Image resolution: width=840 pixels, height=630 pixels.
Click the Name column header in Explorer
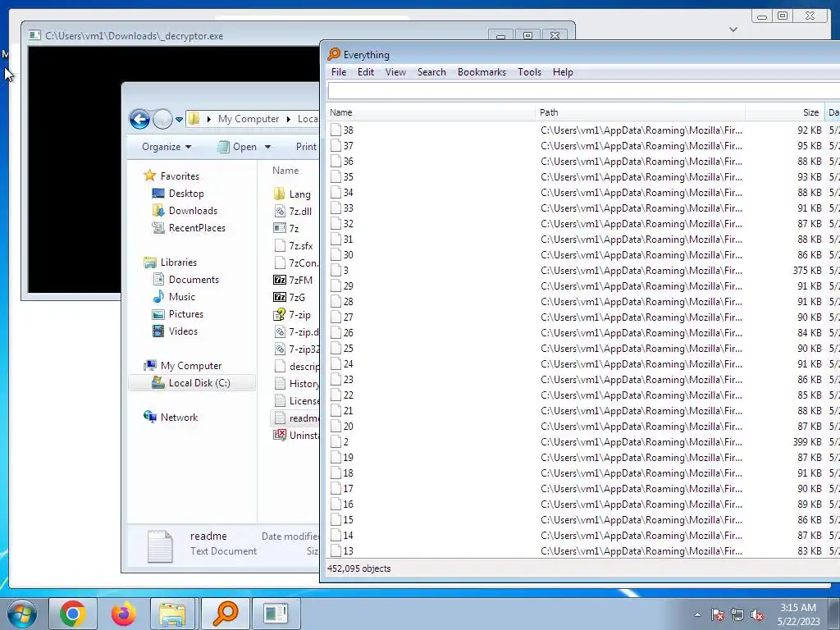click(x=285, y=171)
